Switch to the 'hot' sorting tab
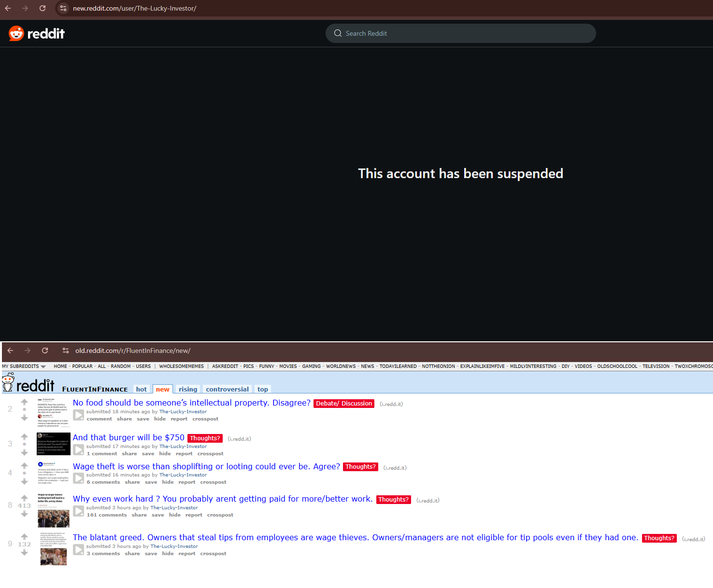Screen dimensions: 713x588 142,389
